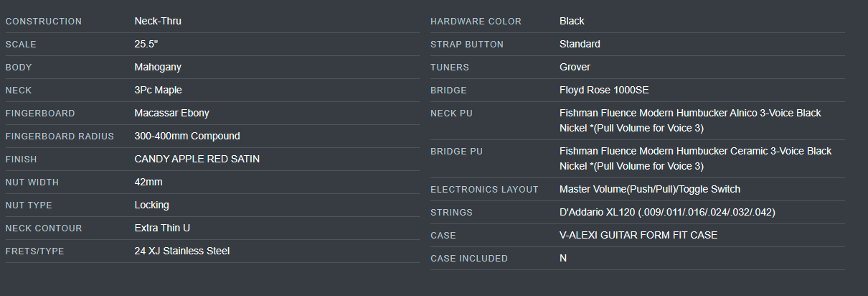Viewport: 868px width, 296px height.
Task: Select the Mahogany body value
Action: pos(158,67)
